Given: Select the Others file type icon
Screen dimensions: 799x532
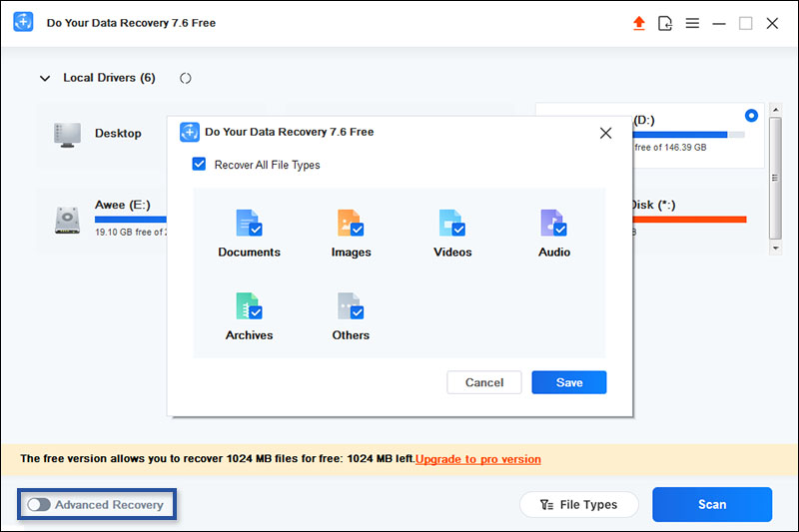Looking at the screenshot, I should point(351,306).
